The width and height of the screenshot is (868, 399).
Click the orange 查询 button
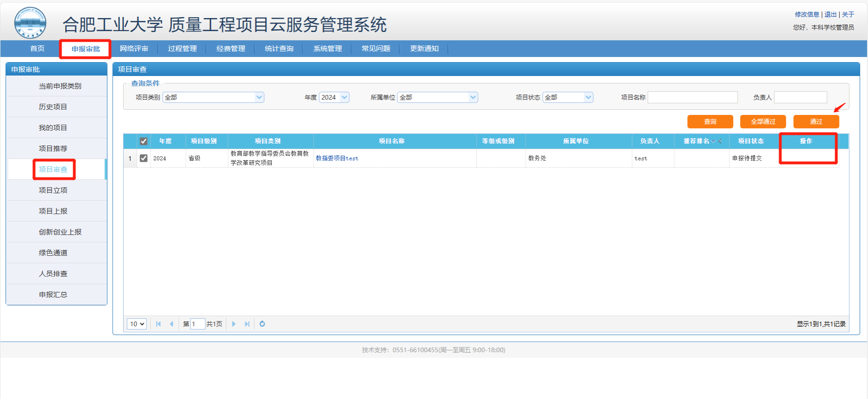coord(710,121)
